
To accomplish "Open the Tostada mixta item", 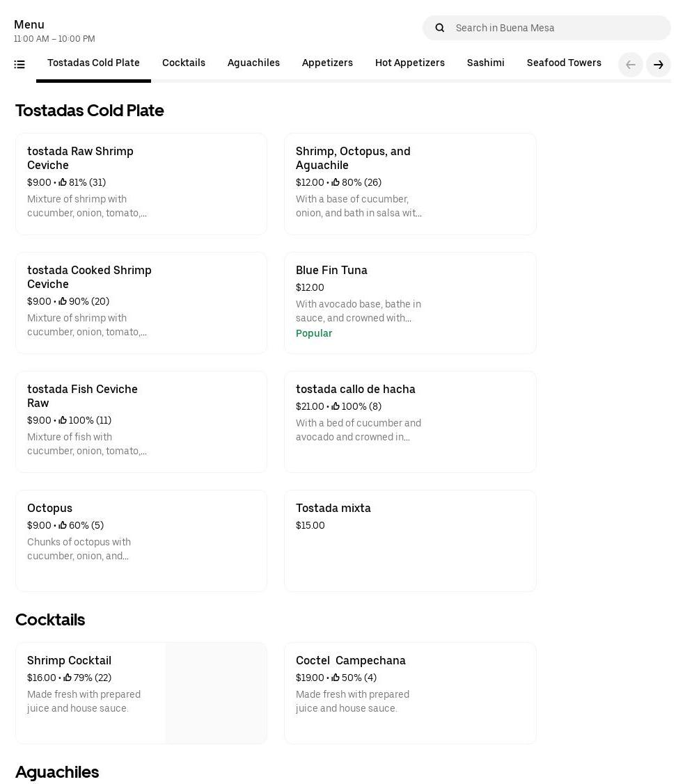I will click(x=410, y=541).
